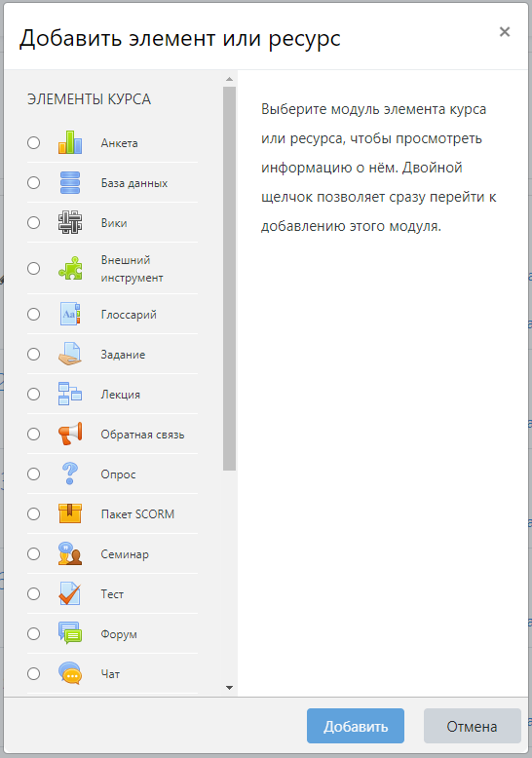Click the Чат speech bubbles icon
Screen dimensions: 532x758
coord(70,673)
